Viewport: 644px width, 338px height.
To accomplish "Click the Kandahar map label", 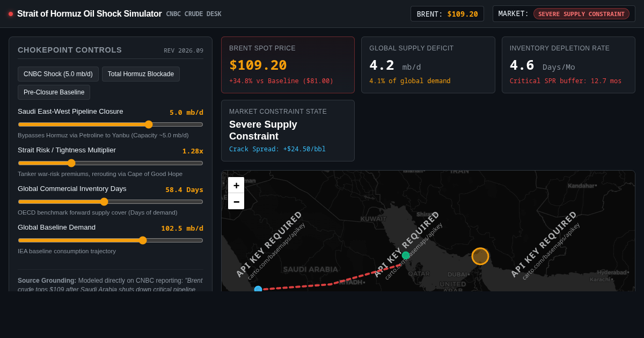I will pos(582,186).
